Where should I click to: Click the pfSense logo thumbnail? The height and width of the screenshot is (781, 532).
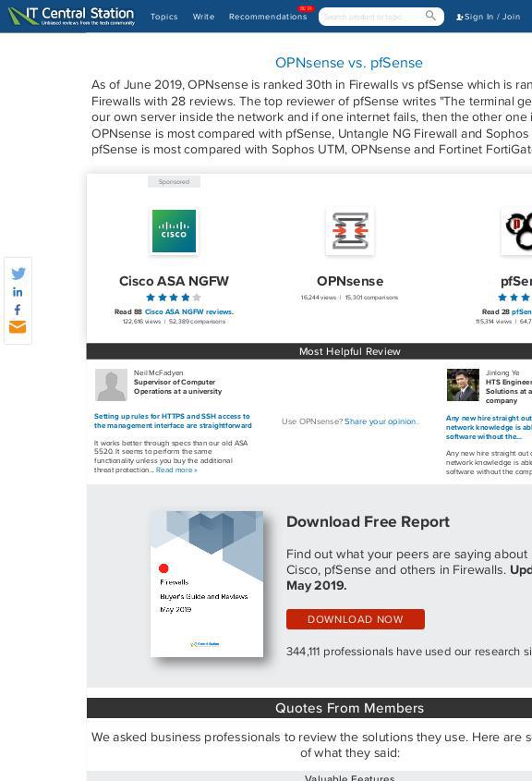(517, 231)
